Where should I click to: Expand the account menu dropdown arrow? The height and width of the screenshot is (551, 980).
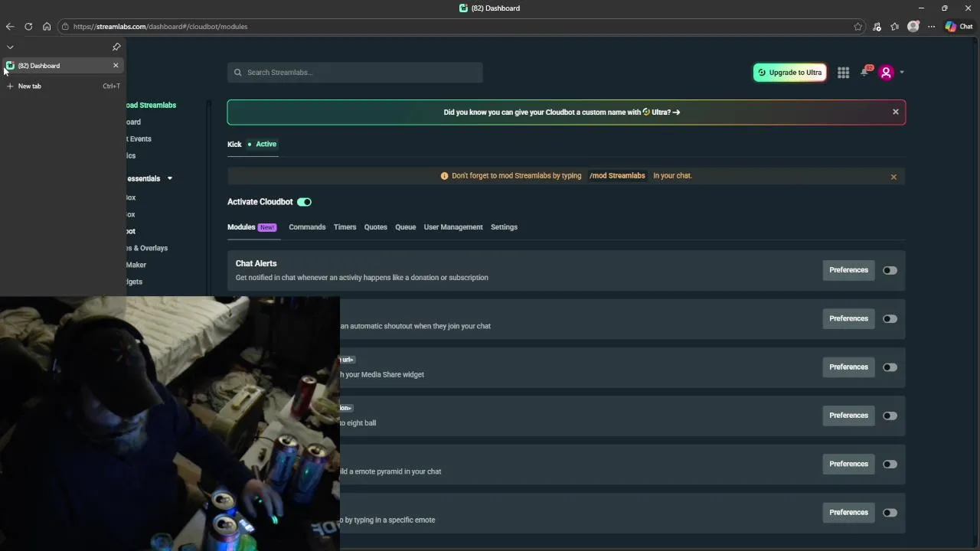tap(902, 73)
